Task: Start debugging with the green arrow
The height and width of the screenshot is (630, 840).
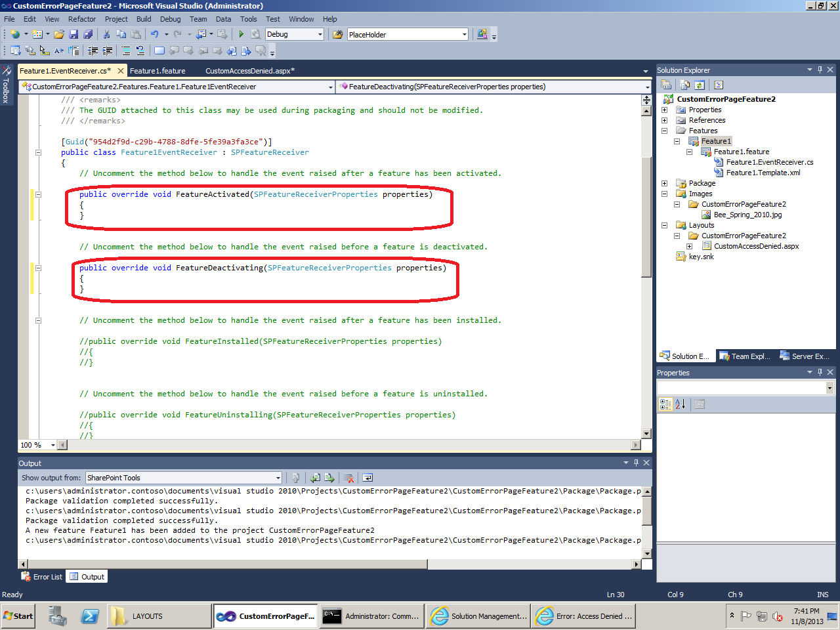Action: pos(241,34)
